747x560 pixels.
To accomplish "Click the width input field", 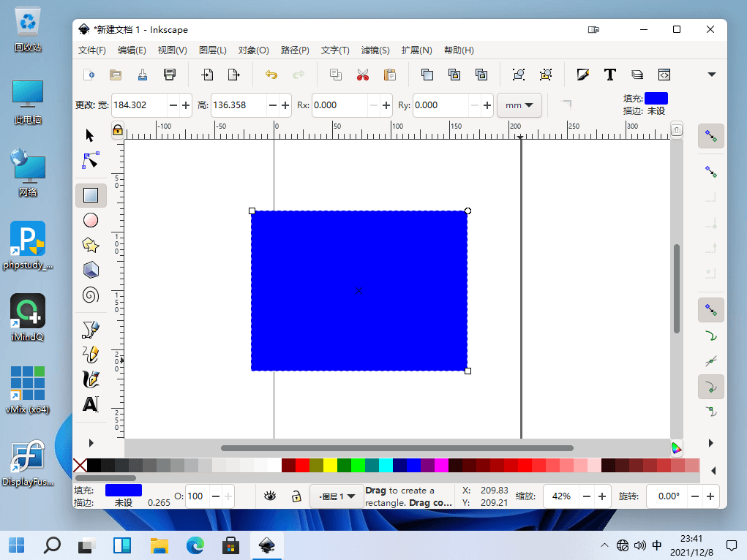I will click(139, 105).
